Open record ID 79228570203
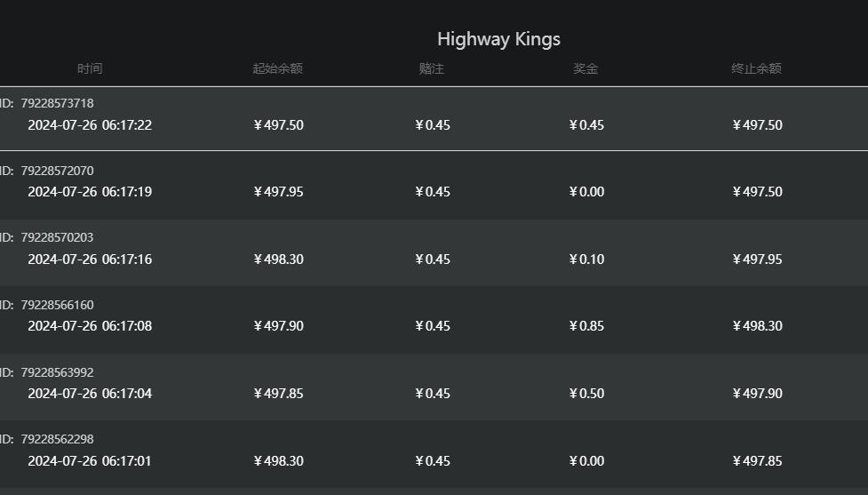The width and height of the screenshot is (868, 495). 57,237
